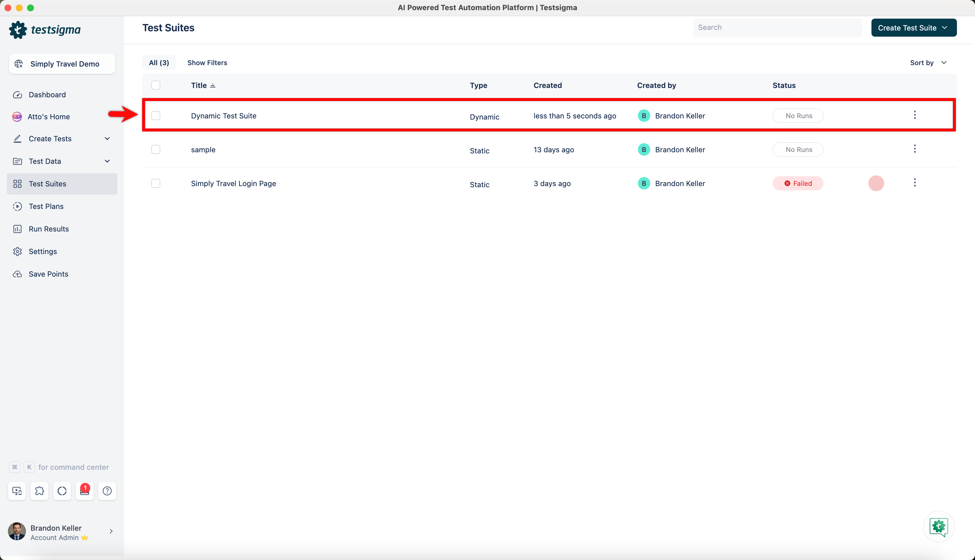Select the sample test suite checkbox
The image size is (975, 560).
point(156,149)
